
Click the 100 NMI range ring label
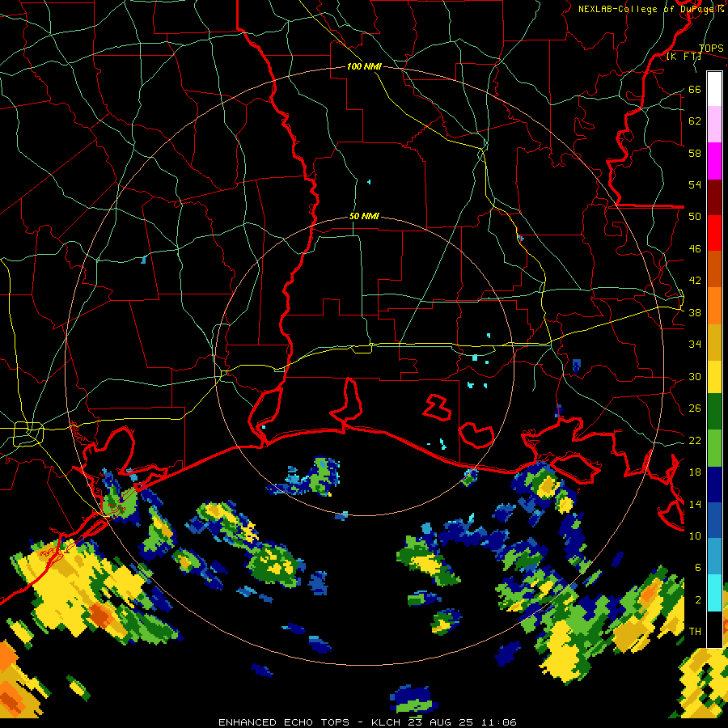tap(364, 66)
